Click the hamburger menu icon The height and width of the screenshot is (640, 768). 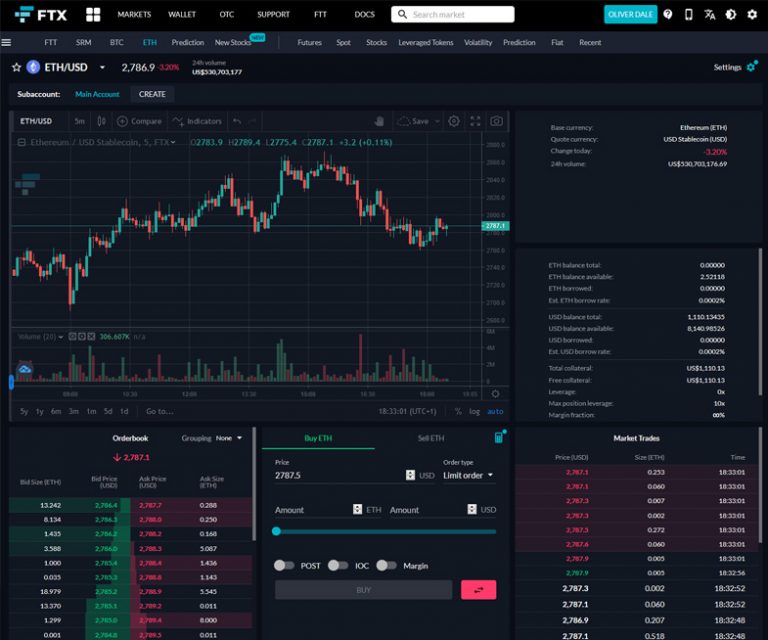(x=7, y=43)
